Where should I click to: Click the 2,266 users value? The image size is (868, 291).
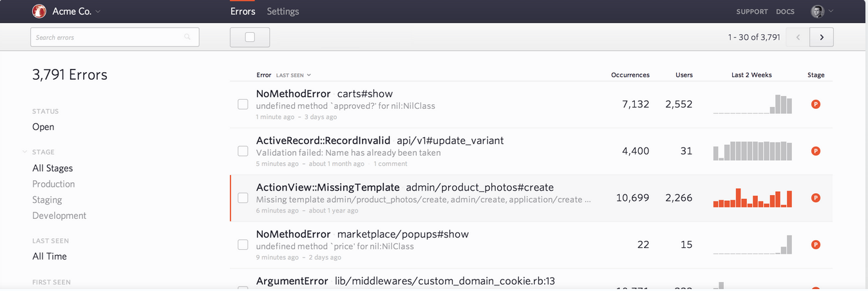(679, 198)
